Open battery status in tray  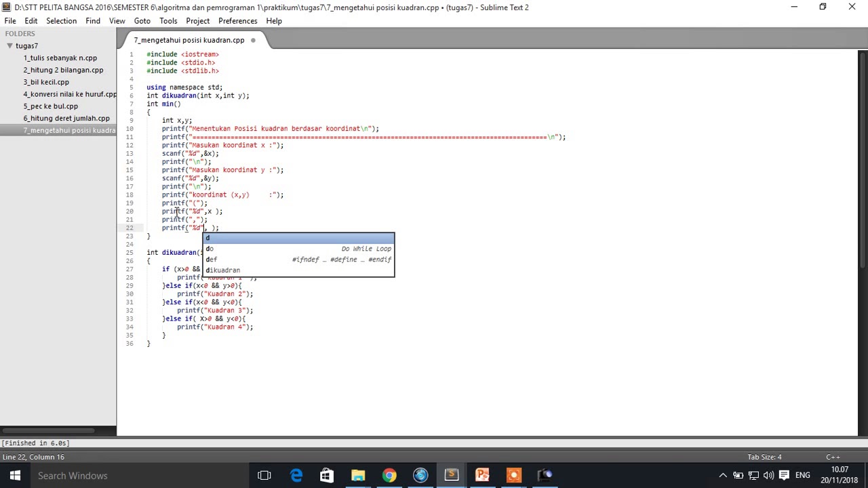[738, 476]
